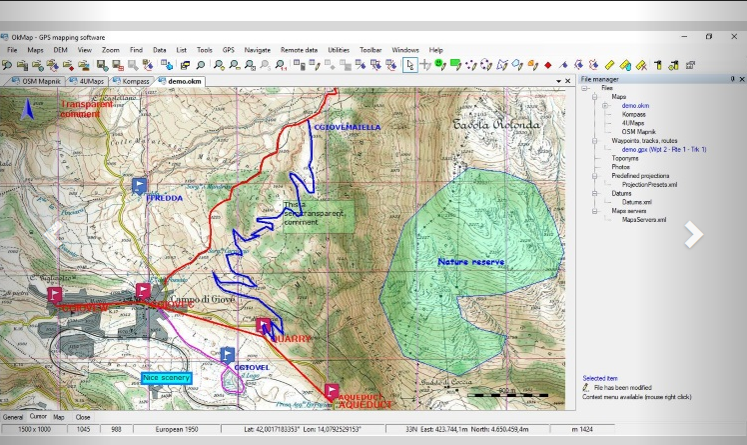Select Toponyms in File manager tree
The width and height of the screenshot is (747, 445).
[625, 158]
